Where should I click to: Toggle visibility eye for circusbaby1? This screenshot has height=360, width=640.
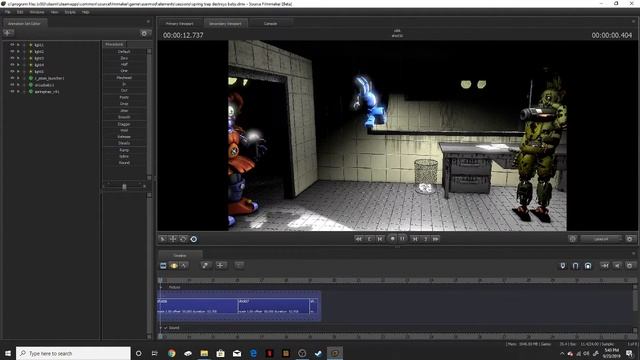click(x=12, y=85)
